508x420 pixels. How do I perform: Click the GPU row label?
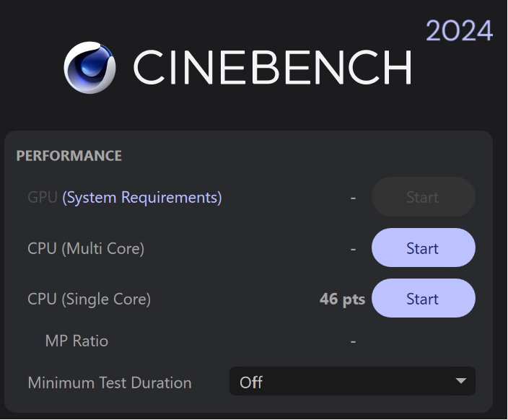[42, 197]
